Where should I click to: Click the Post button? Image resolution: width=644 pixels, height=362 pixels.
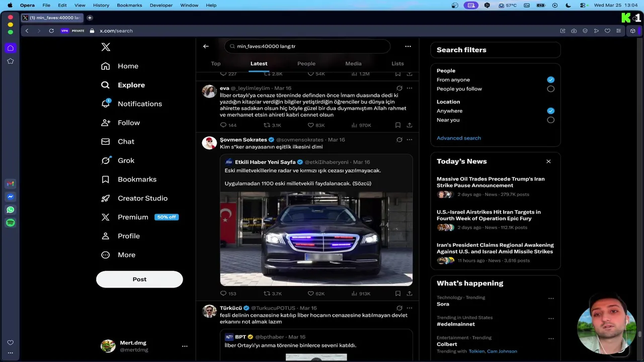pos(139,279)
